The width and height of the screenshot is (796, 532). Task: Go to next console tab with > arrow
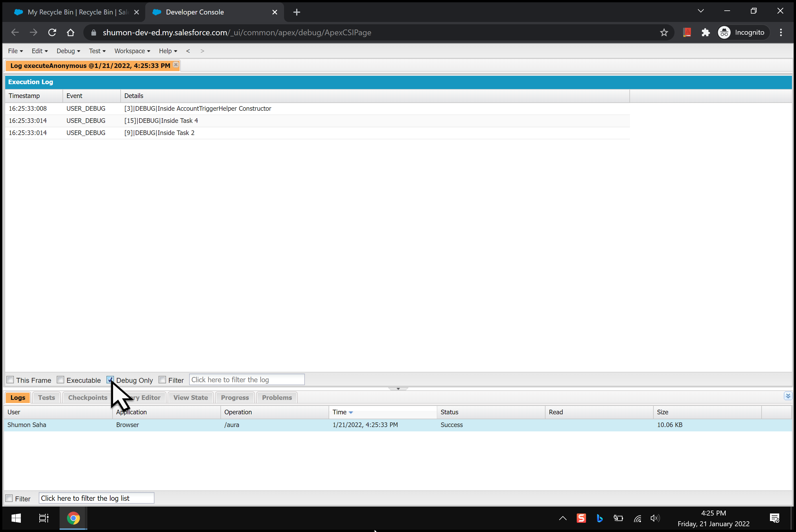[x=202, y=51]
